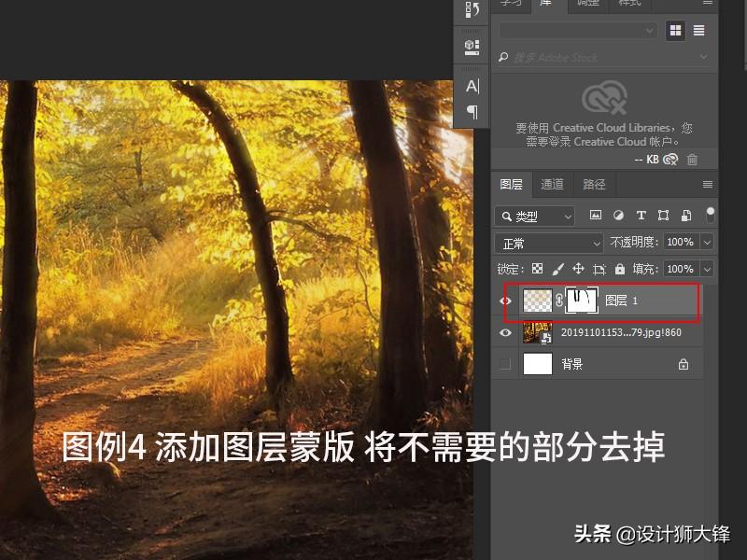Switch to the 图层 tab
The image size is (747, 560).
[x=511, y=184]
